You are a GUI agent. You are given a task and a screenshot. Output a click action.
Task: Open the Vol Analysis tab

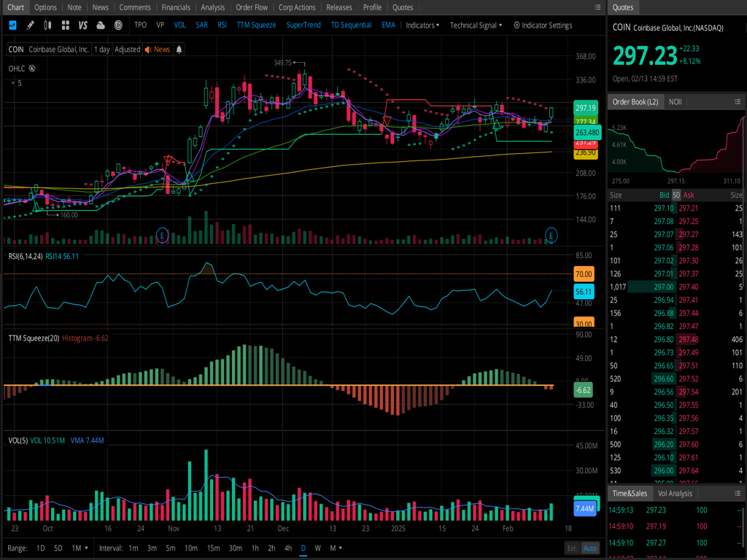click(x=675, y=494)
